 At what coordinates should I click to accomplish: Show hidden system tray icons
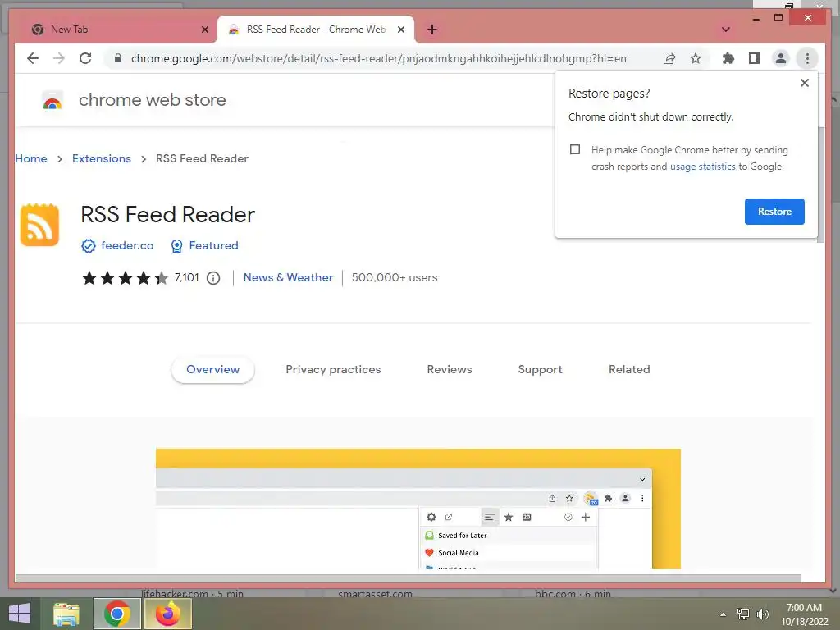pyautogui.click(x=723, y=614)
